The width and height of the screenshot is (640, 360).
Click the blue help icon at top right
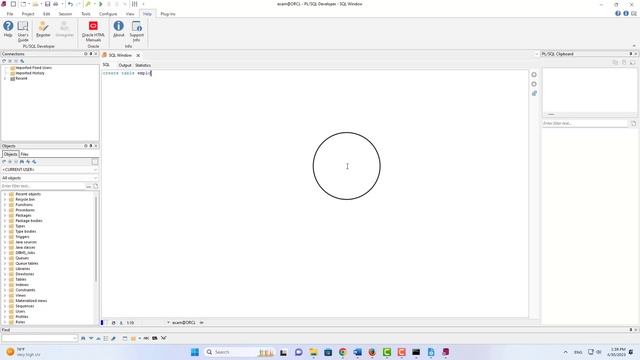[618, 13]
